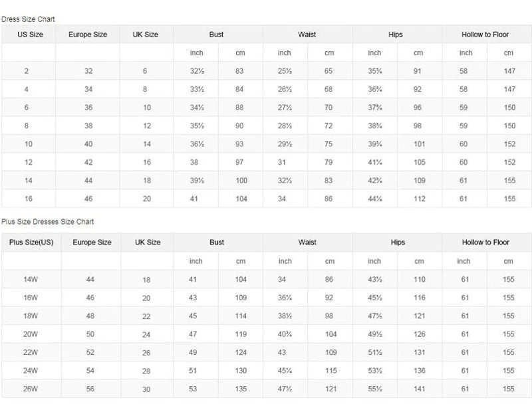
Task: Click UK size 30 cell
Action: [x=146, y=389]
